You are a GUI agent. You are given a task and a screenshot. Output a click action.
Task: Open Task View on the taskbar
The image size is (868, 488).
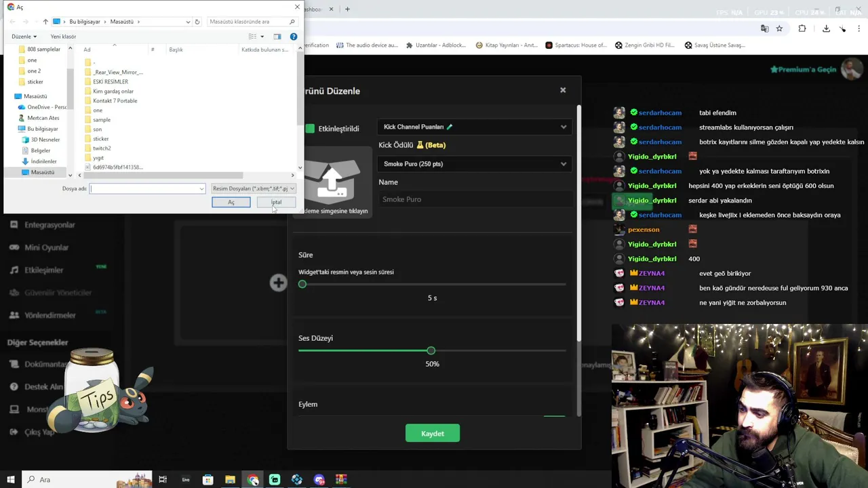(x=163, y=480)
